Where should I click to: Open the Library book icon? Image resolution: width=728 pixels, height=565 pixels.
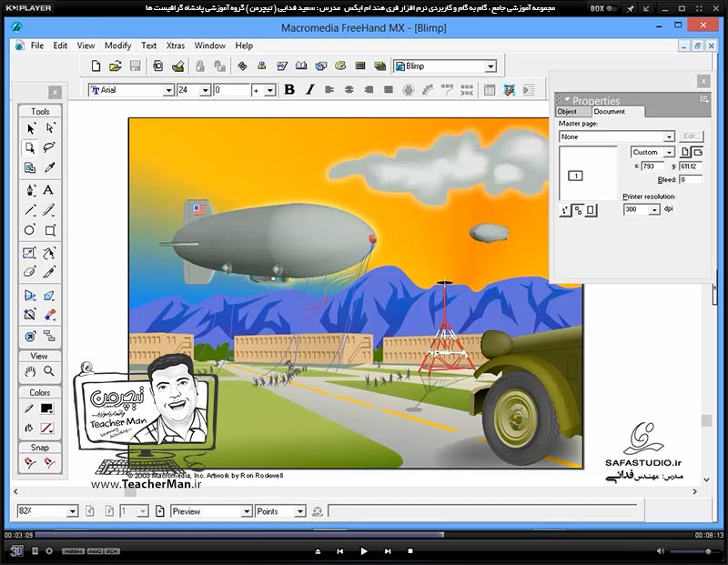tap(301, 66)
